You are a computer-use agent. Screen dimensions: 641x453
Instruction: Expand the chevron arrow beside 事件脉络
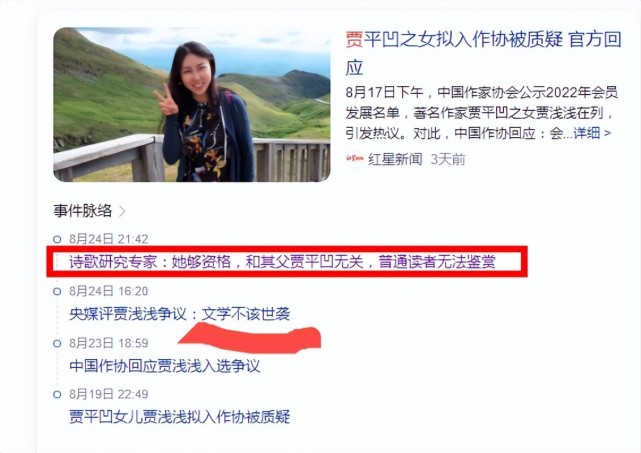pyautogui.click(x=121, y=211)
